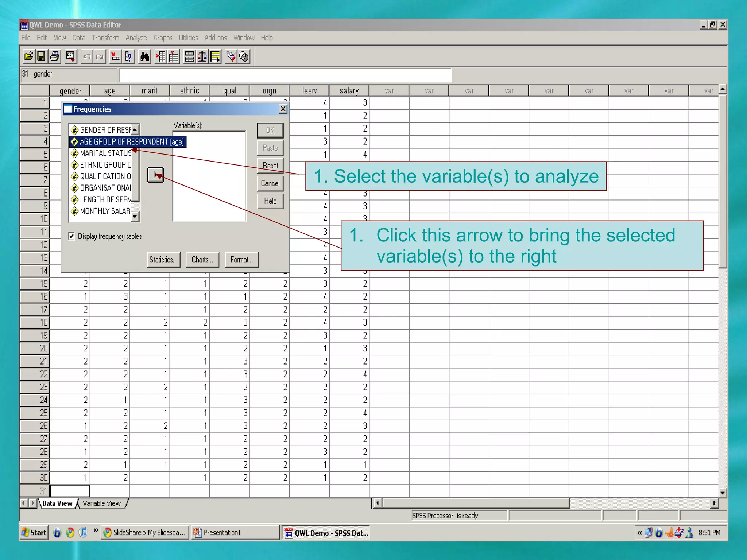Click the Print toolbar icon

pos(55,57)
